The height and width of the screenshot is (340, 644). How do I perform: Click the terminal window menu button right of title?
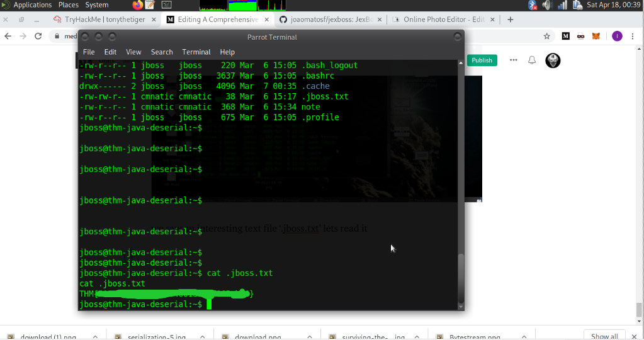pyautogui.click(x=457, y=37)
